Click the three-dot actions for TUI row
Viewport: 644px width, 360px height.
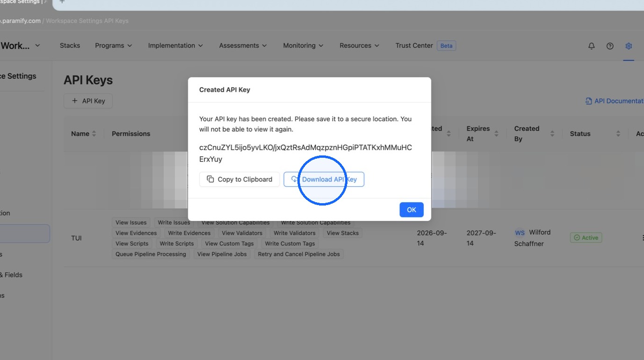[x=643, y=238]
